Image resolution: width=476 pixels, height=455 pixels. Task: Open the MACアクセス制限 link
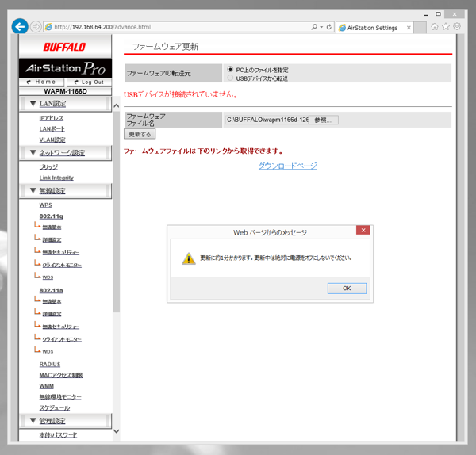(61, 375)
